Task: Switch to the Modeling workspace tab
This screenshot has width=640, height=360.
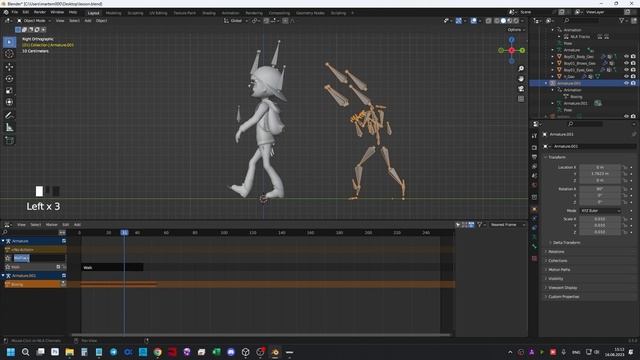Action: pos(113,13)
